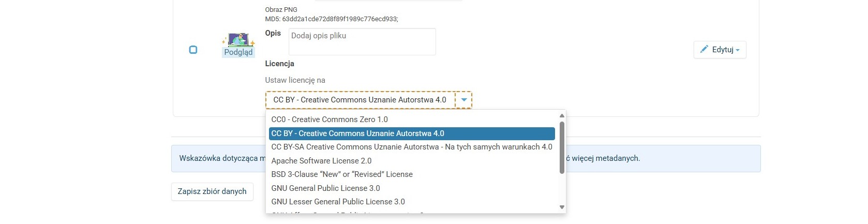
Task: Pick GNU Lesser General Public License 3.0
Action: (338, 202)
